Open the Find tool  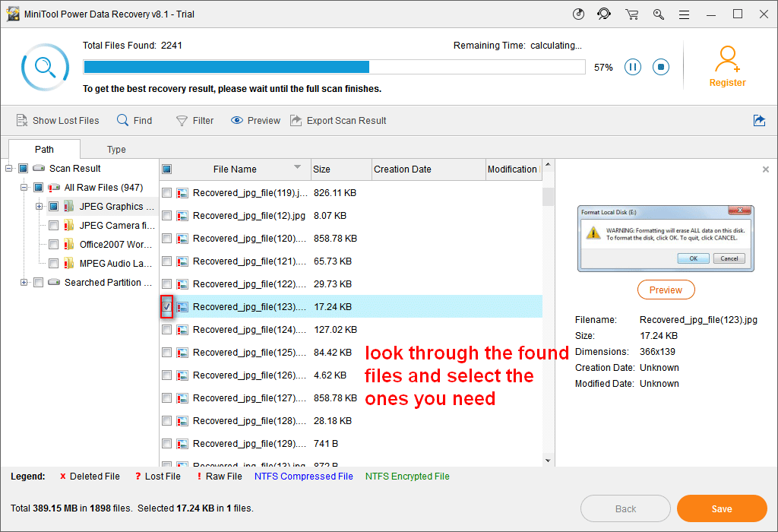tap(134, 120)
